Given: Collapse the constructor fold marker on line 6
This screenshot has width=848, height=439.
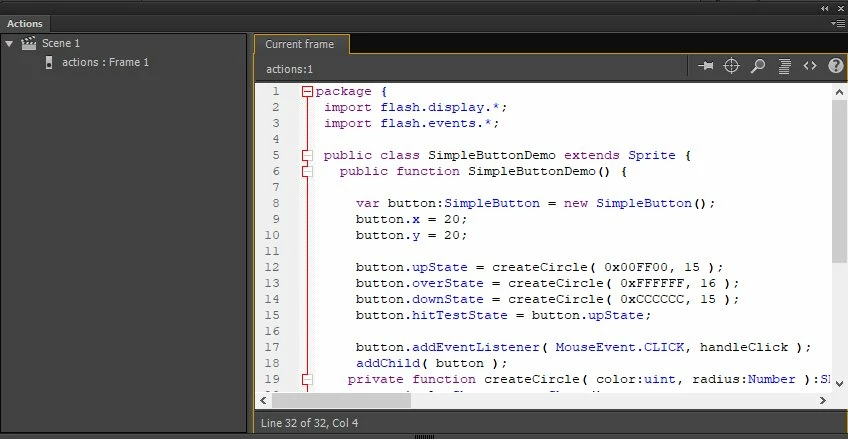Looking at the screenshot, I should pyautogui.click(x=307, y=172).
